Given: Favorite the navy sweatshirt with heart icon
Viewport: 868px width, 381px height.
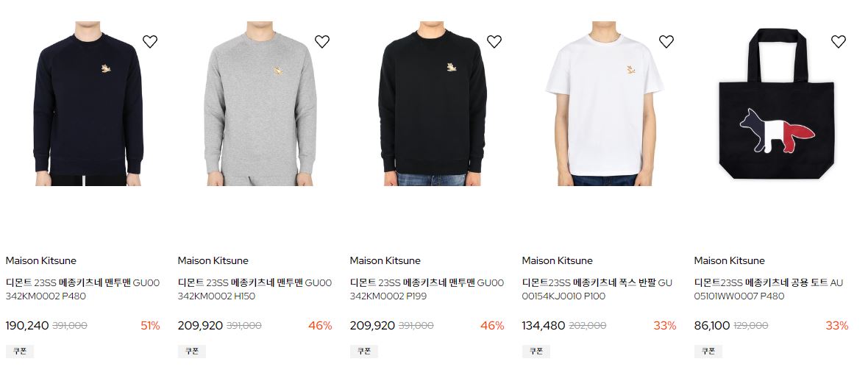Looking at the screenshot, I should [x=150, y=41].
